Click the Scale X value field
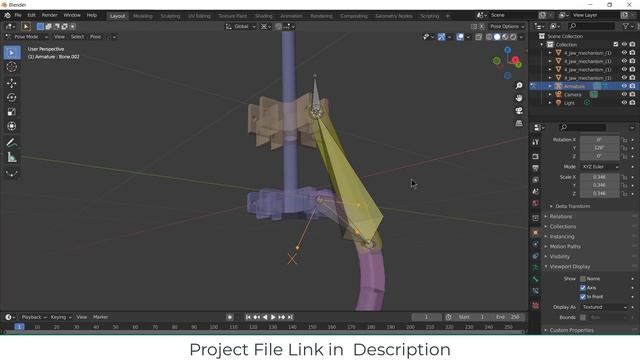Image resolution: width=640 pixels, height=360 pixels. click(600, 177)
